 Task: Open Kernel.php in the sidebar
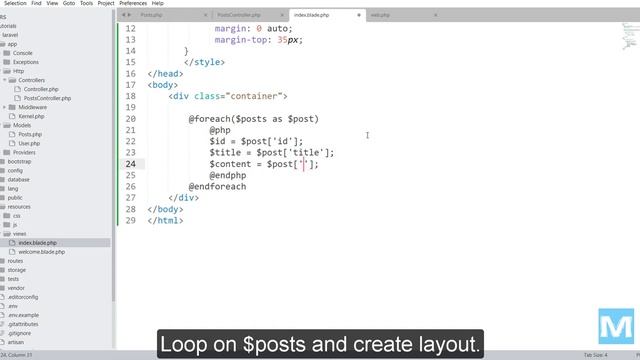(31, 116)
